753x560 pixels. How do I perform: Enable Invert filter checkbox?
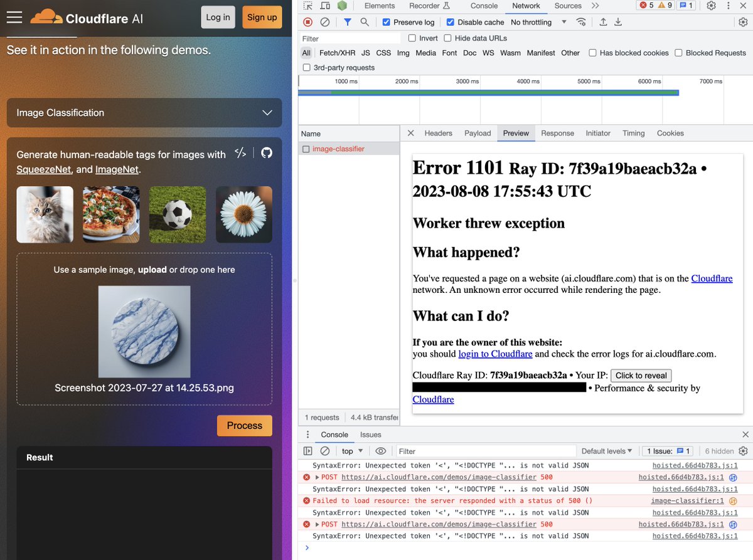[x=412, y=38]
